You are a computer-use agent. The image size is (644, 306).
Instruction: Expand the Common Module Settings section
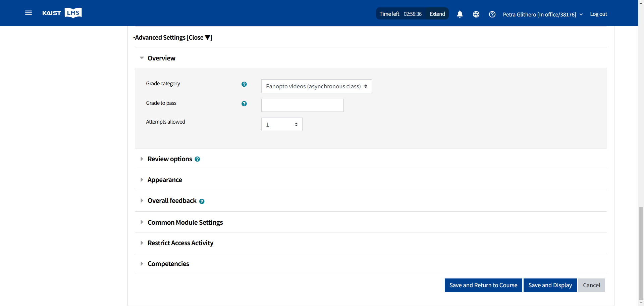185,222
